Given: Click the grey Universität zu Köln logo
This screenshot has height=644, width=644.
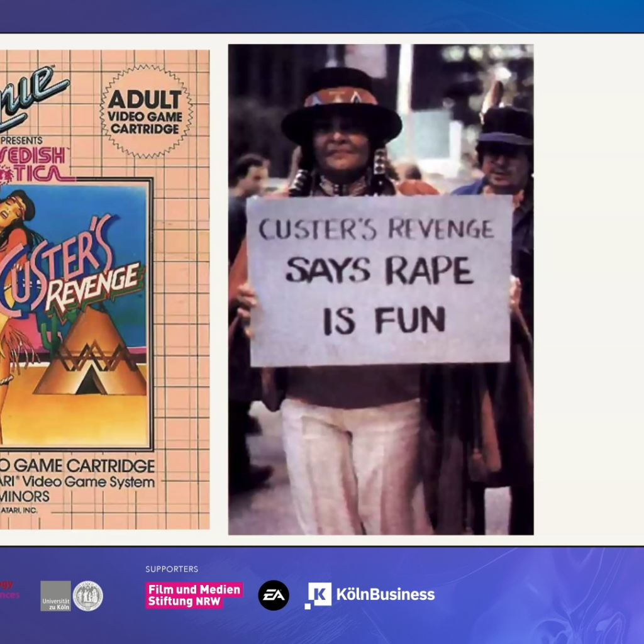Looking at the screenshot, I should click(55, 596).
